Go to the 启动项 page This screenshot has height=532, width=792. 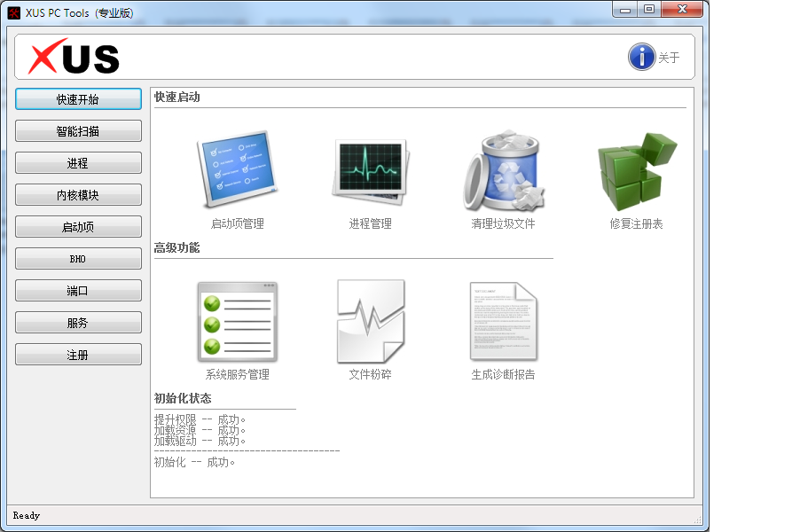pyautogui.click(x=78, y=227)
